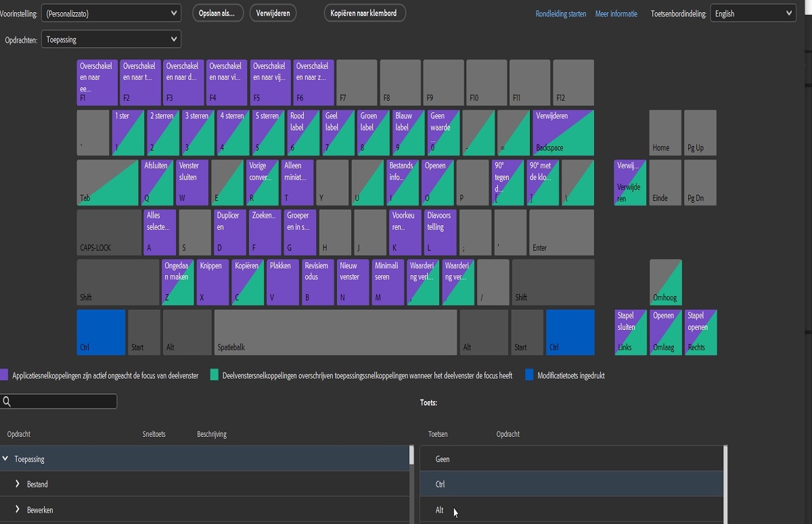Open the "Rondleiding starten" link

click(x=561, y=13)
